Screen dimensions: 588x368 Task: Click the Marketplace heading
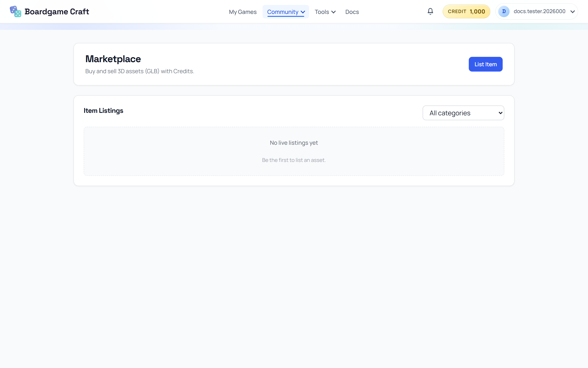[x=113, y=59]
